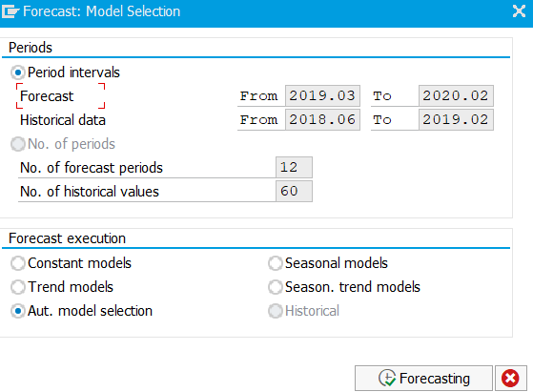This screenshot has height=392, width=533.
Task: Close the Model Selection dialog
Action: 519,11
